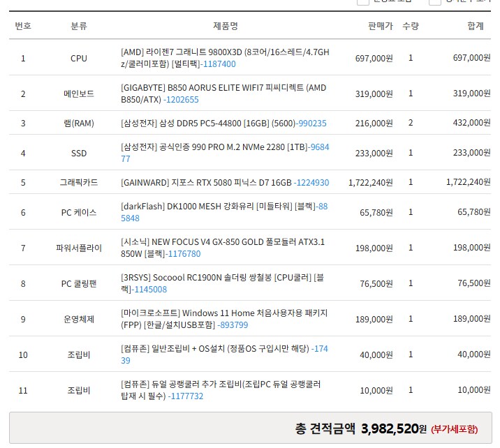Select the 조립비 category in row 11
The height and width of the screenshot is (448, 500).
[x=79, y=390]
